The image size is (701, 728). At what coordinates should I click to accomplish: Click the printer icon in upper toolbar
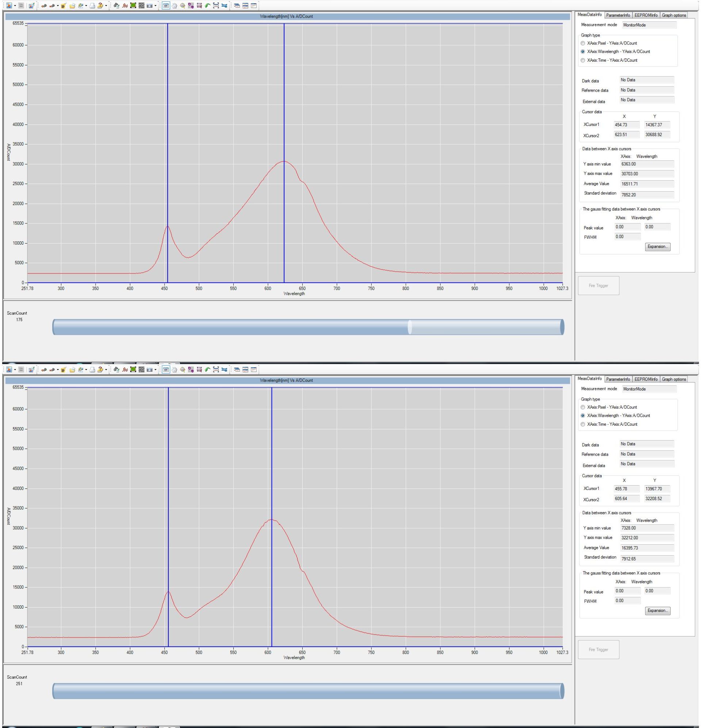[92, 5]
